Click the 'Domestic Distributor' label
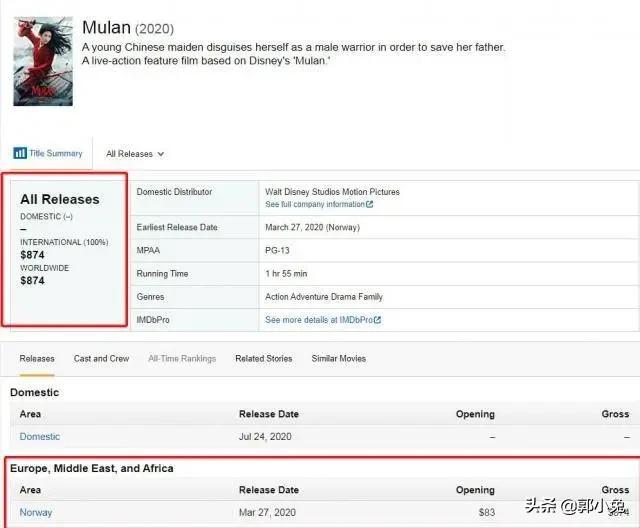640x528 pixels. [174, 192]
